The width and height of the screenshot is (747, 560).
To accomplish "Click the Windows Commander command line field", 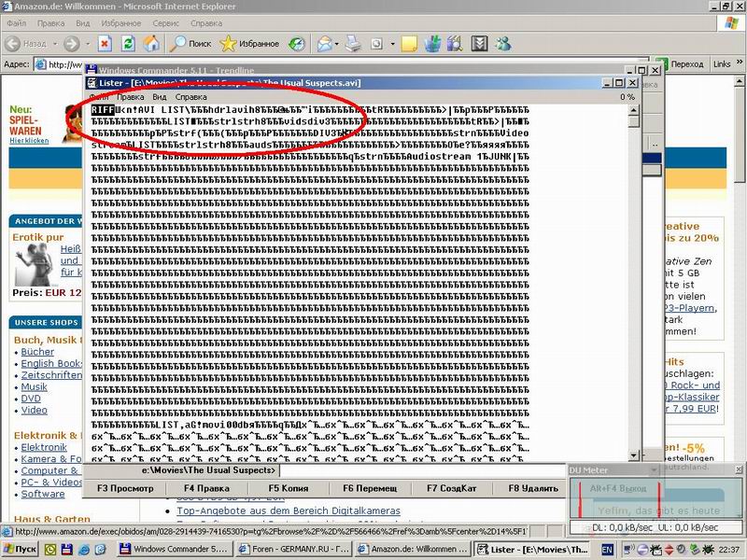I will [424, 470].
